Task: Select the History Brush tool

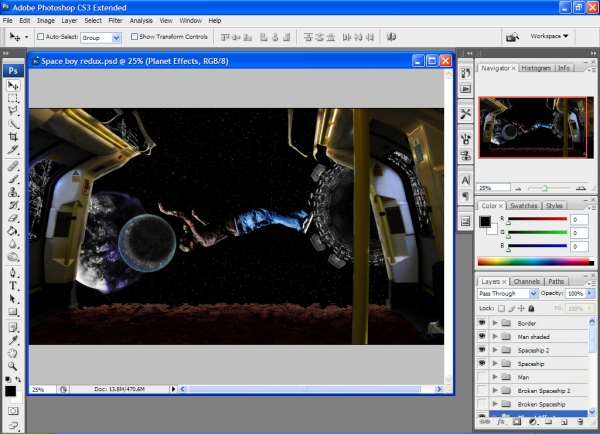Action: 13,205
